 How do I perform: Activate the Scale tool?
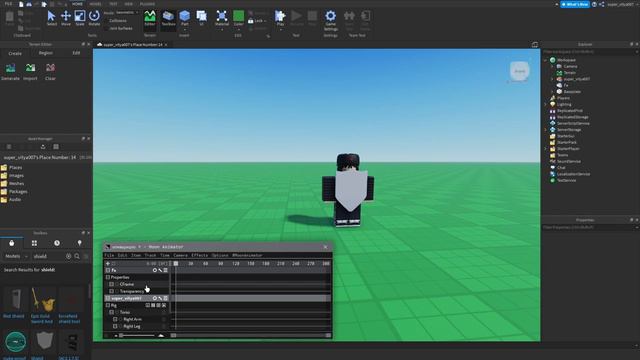pyautogui.click(x=80, y=18)
